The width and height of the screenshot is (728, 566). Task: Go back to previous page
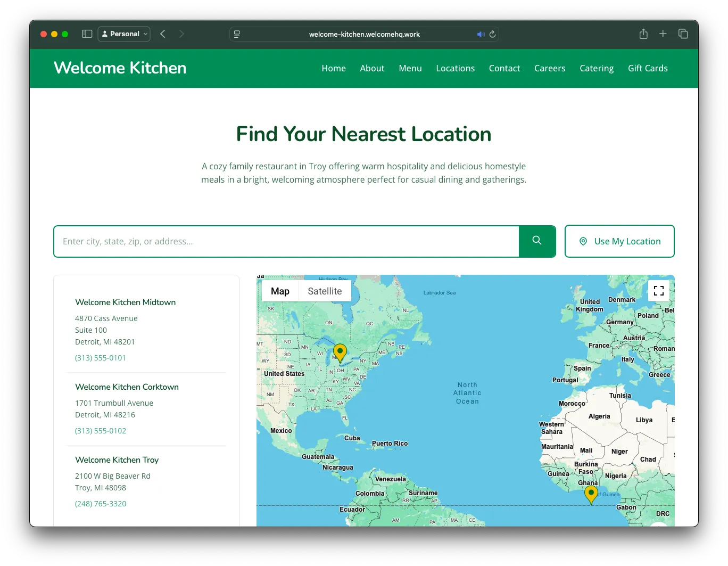point(163,34)
